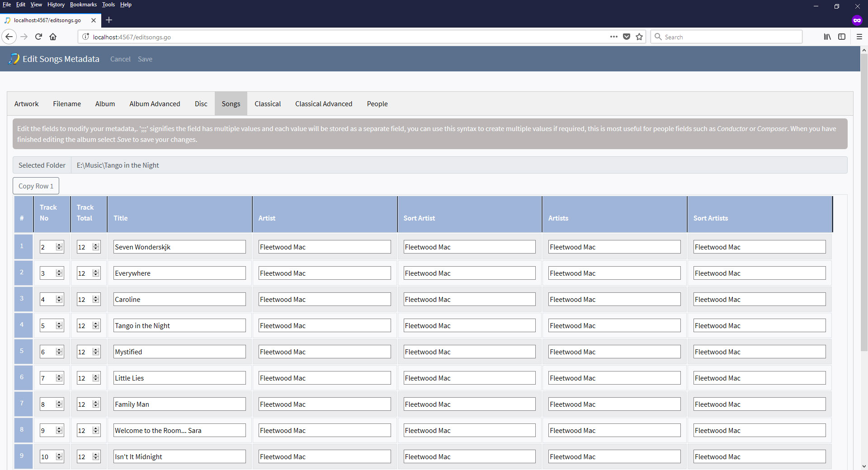Open the page actions three-dots menu
Image resolution: width=868 pixels, height=470 pixels.
[x=613, y=37]
